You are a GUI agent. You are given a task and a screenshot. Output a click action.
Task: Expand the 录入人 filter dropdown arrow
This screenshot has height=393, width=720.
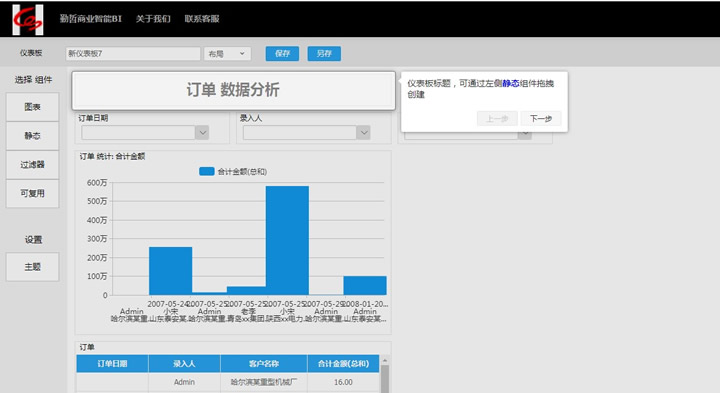[364, 133]
